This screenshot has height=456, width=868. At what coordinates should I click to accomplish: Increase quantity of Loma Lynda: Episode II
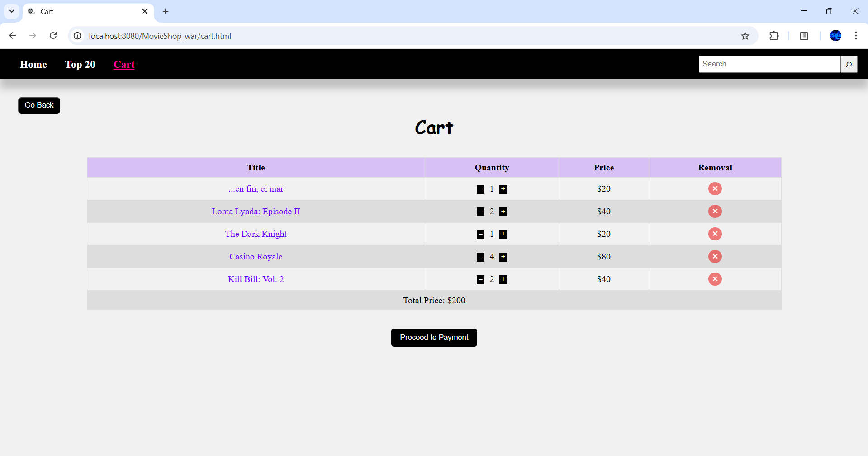503,212
